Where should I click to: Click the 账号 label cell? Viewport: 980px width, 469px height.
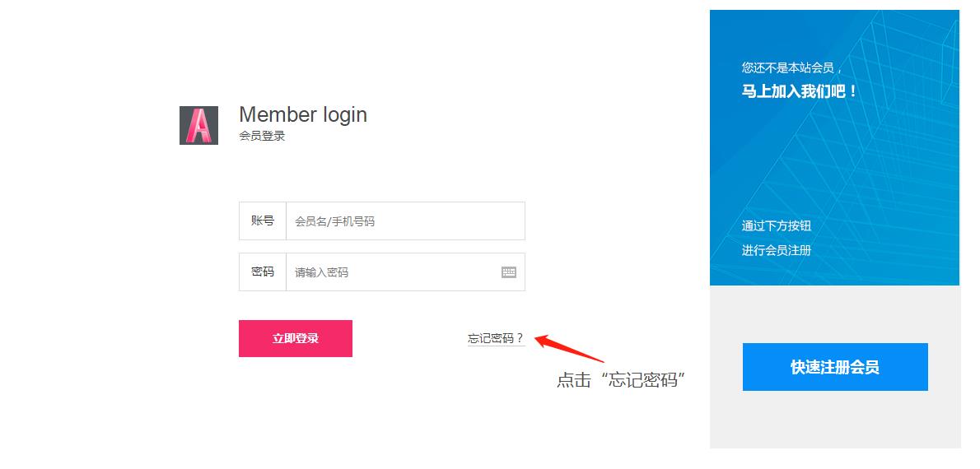click(263, 221)
